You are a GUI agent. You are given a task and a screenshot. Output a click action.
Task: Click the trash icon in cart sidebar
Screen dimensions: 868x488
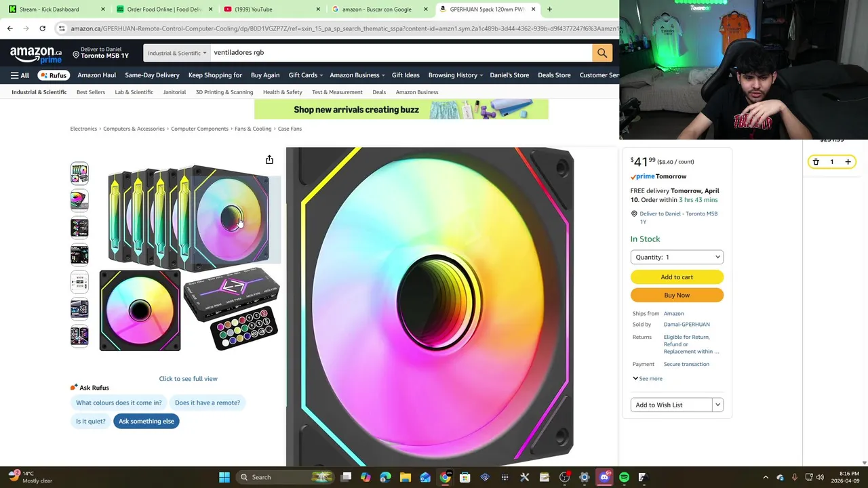[816, 162]
